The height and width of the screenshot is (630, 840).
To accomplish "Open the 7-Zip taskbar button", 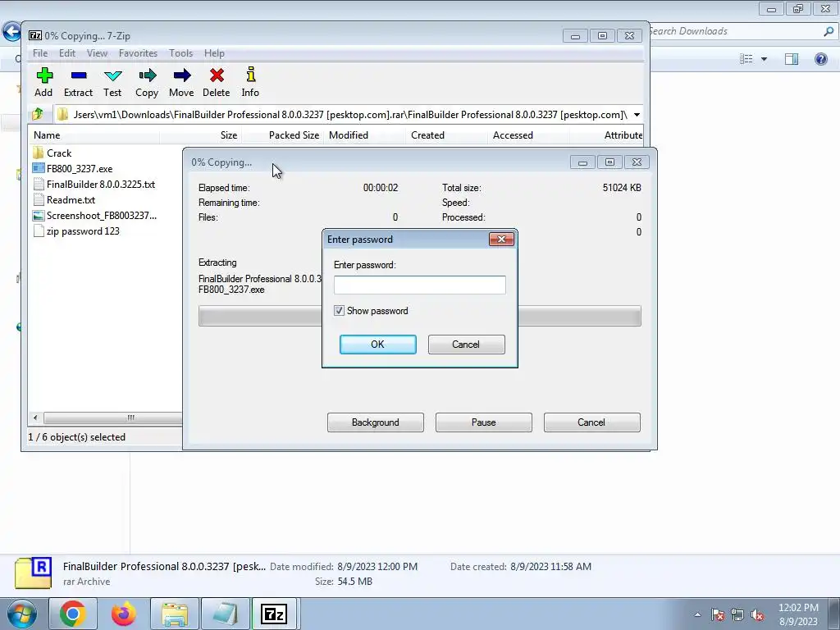I will point(274,614).
